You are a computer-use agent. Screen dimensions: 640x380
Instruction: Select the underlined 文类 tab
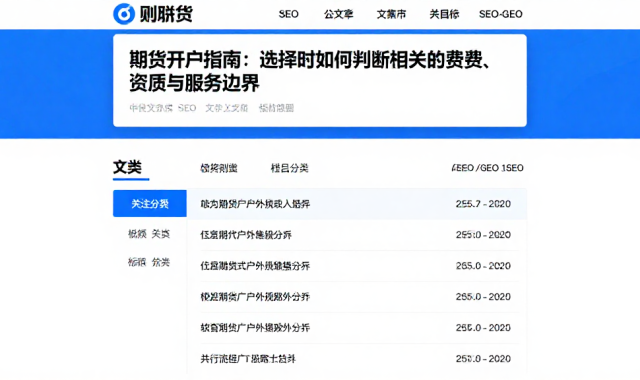127,167
